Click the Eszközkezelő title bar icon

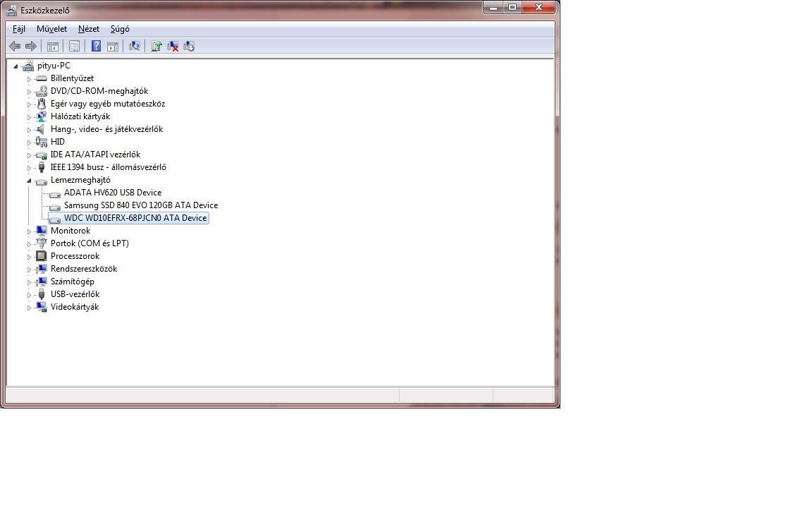[x=11, y=11]
